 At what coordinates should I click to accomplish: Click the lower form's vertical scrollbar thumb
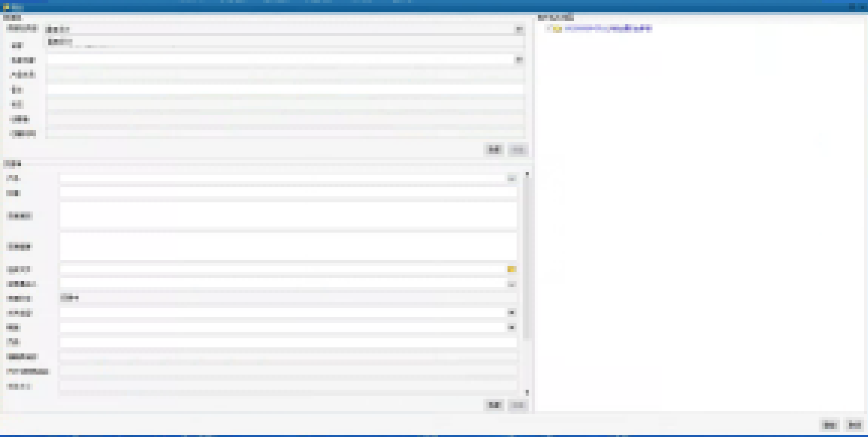(527, 259)
